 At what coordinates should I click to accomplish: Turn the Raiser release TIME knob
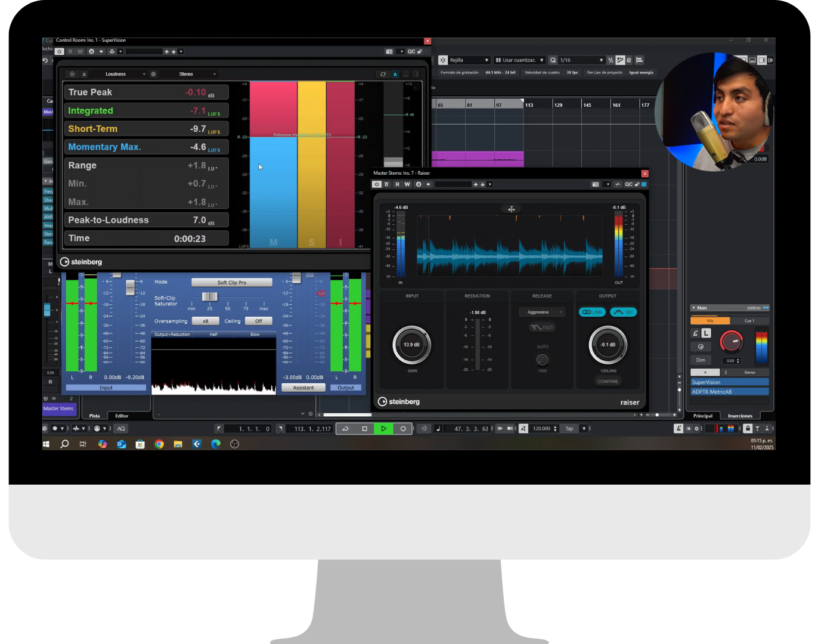(542, 360)
